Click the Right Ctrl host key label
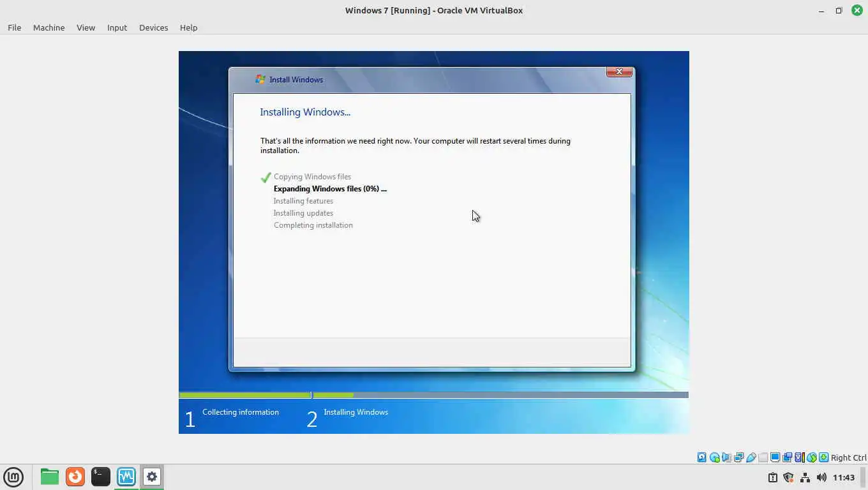Viewport: 868px width, 490px height. [x=849, y=457]
